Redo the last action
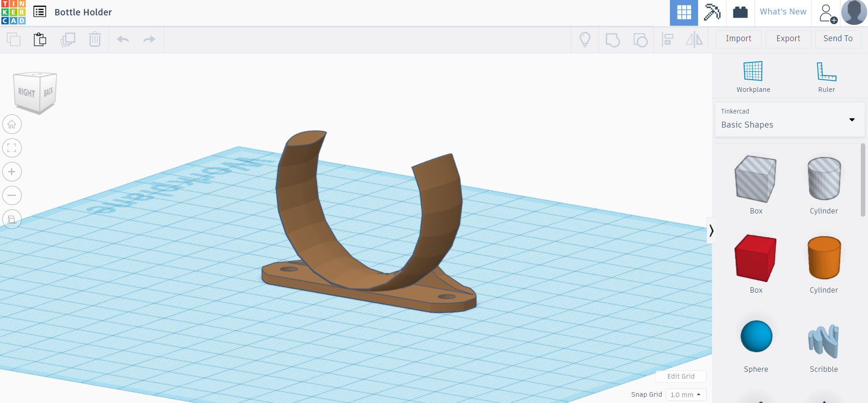 [x=149, y=40]
